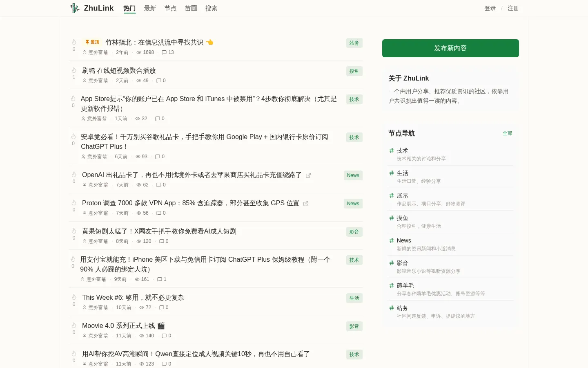This screenshot has height=368, width=588.
Task: Click the hash icon beside 薅羊毛 node
Action: point(392,285)
